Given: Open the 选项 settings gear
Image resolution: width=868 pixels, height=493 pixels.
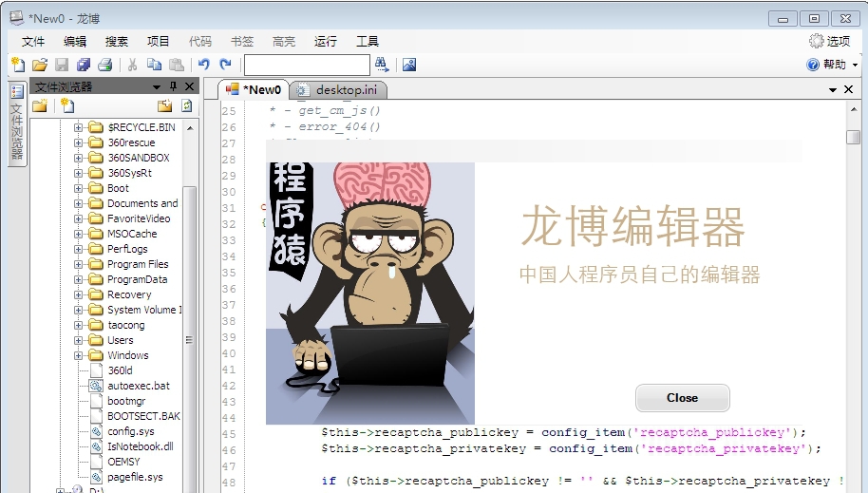Looking at the screenshot, I should (x=829, y=41).
